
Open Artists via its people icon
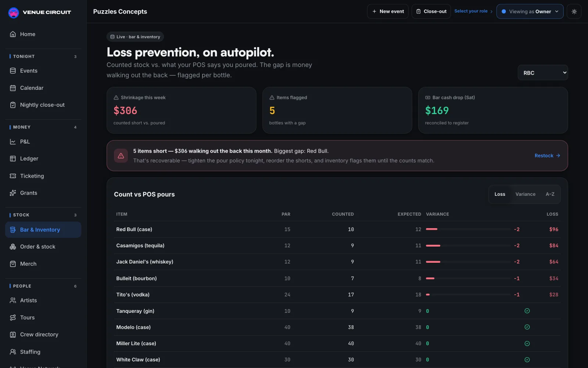[13, 300]
